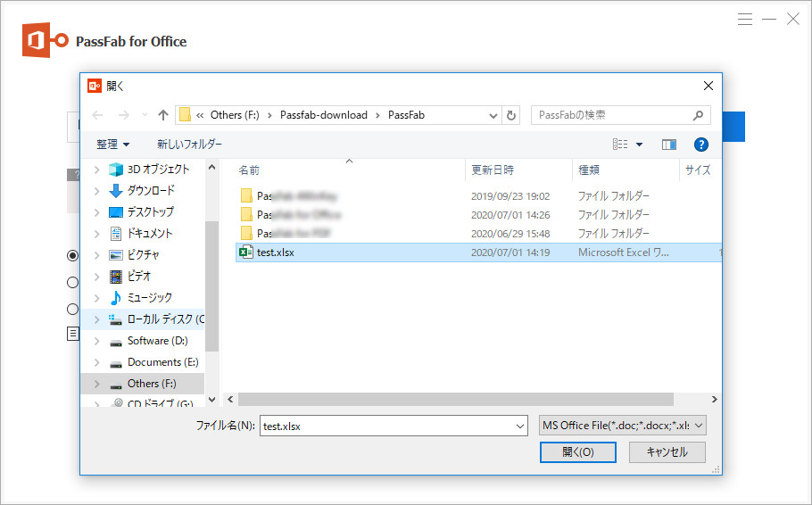This screenshot has height=505, width=812.
Task: Click the キャンセル button
Action: [667, 452]
